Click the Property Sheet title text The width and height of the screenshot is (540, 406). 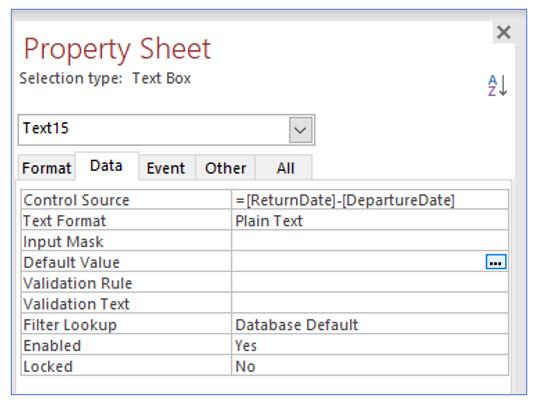117,49
